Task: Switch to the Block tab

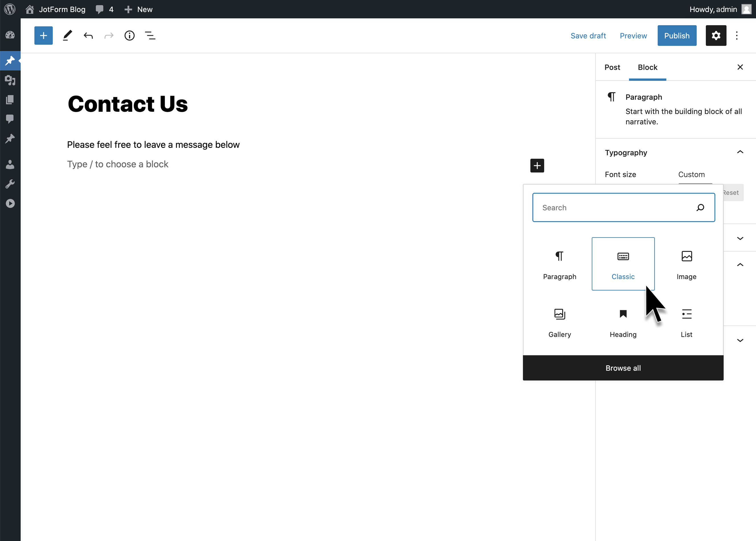Action: 647,67
